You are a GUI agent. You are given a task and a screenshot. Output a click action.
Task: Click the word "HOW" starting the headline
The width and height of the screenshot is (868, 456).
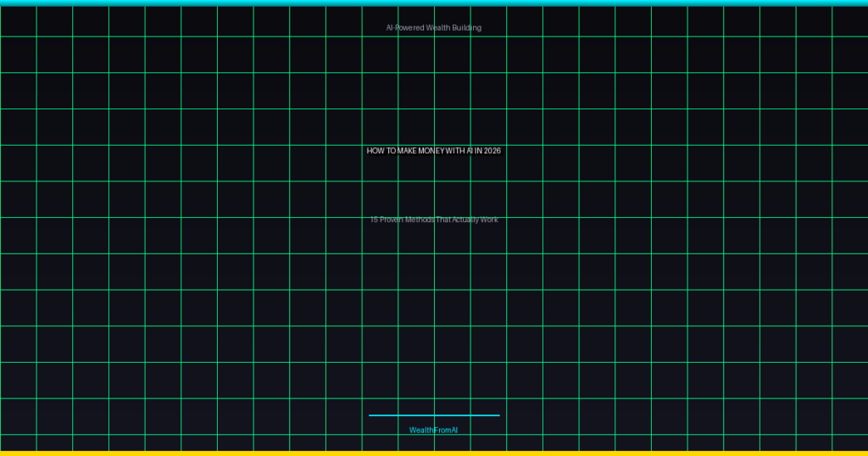(375, 151)
